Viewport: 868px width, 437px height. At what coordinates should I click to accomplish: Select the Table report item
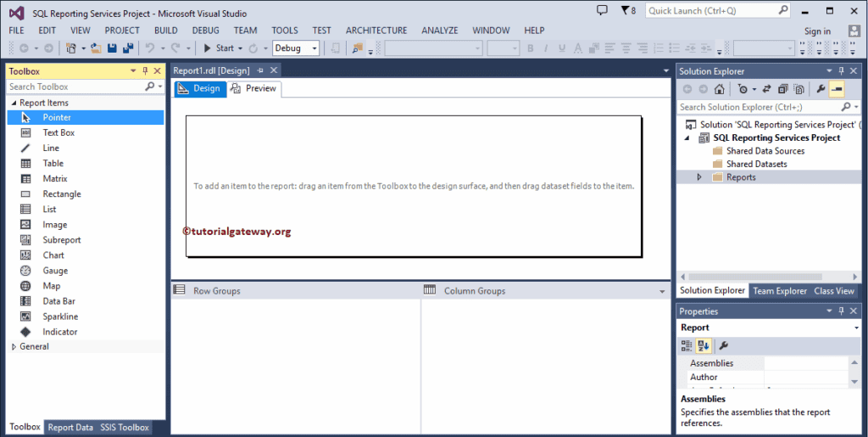86,164
